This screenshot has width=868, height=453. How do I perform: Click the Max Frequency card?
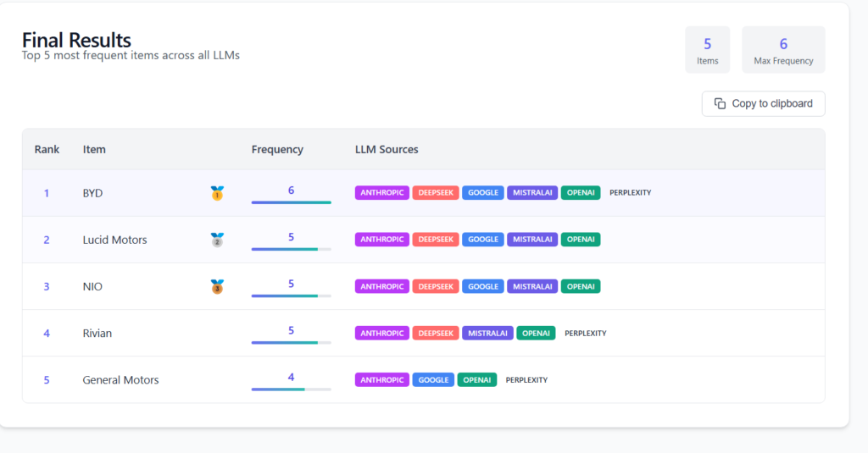783,50
